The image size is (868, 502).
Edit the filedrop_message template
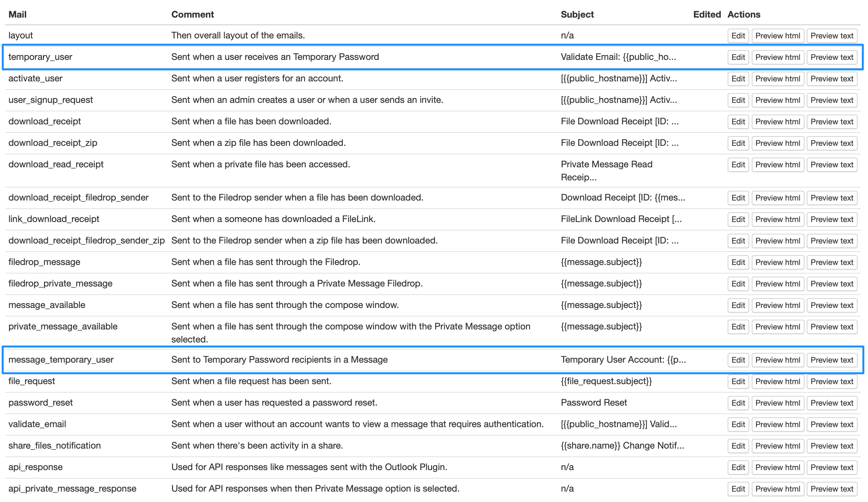738,262
